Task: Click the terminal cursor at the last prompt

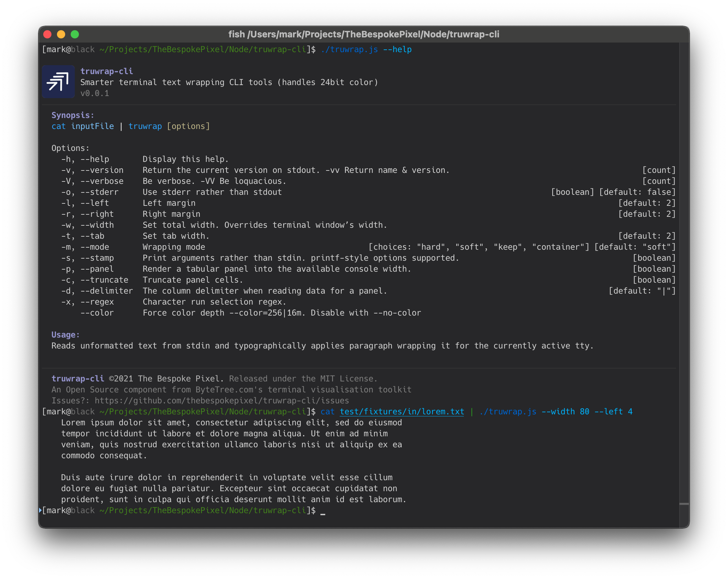Action: click(x=322, y=513)
